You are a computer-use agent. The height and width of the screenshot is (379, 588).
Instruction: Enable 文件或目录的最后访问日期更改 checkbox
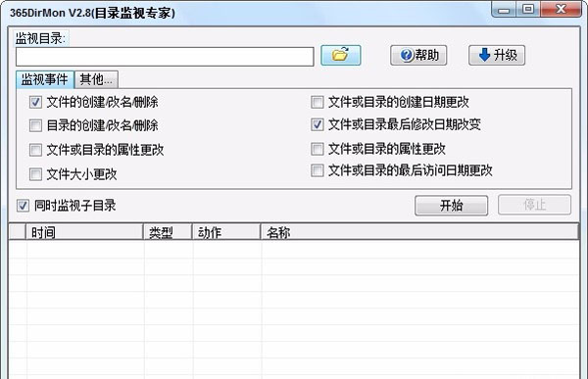(318, 170)
